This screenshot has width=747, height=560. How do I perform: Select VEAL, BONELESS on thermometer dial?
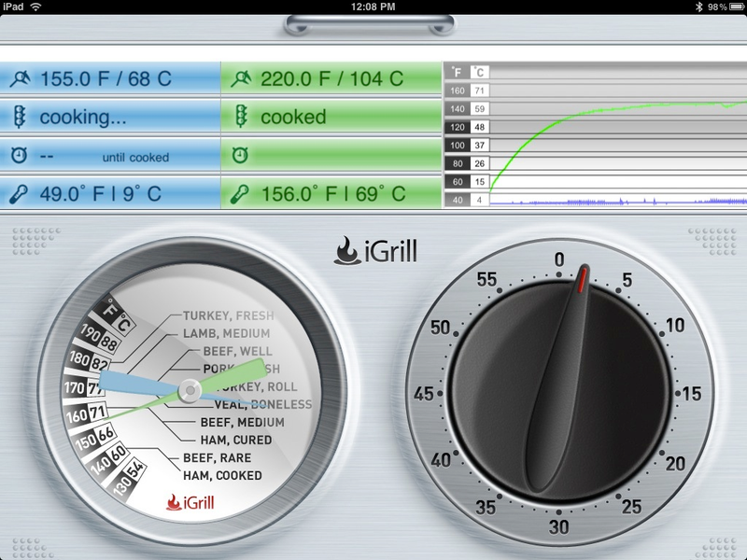[263, 404]
